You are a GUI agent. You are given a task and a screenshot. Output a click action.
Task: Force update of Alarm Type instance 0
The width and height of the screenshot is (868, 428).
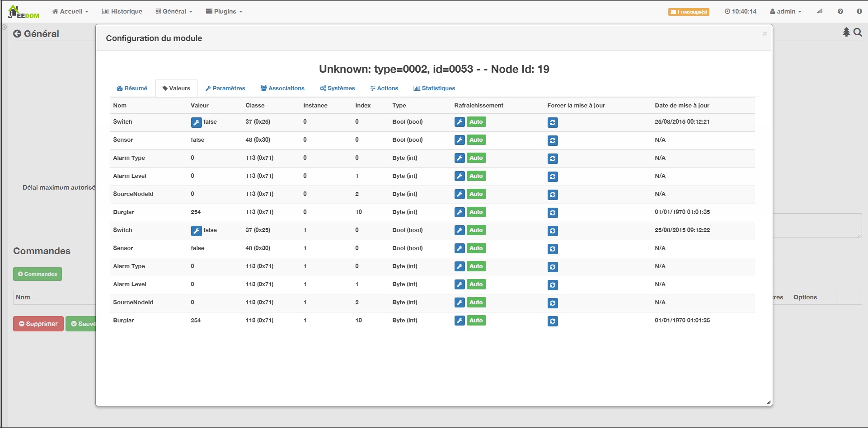click(553, 158)
